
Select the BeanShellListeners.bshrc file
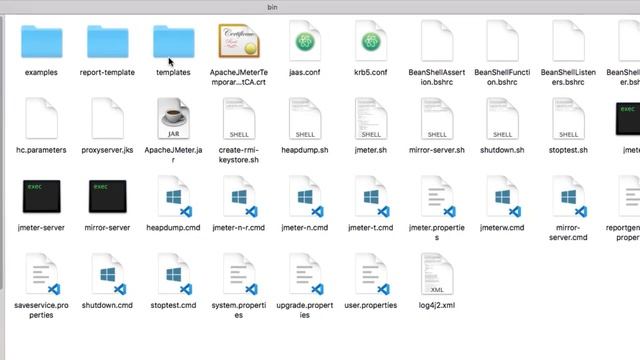click(x=569, y=41)
